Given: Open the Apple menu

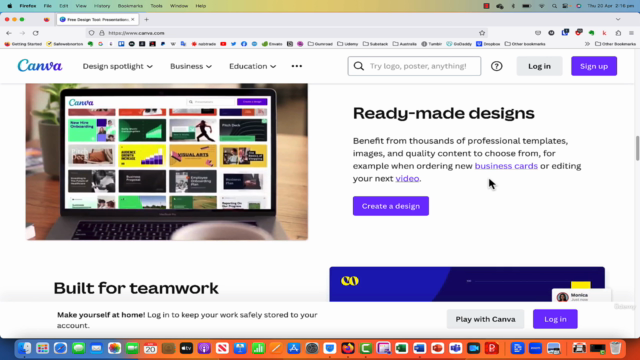Looking at the screenshot, I should tap(9, 6).
